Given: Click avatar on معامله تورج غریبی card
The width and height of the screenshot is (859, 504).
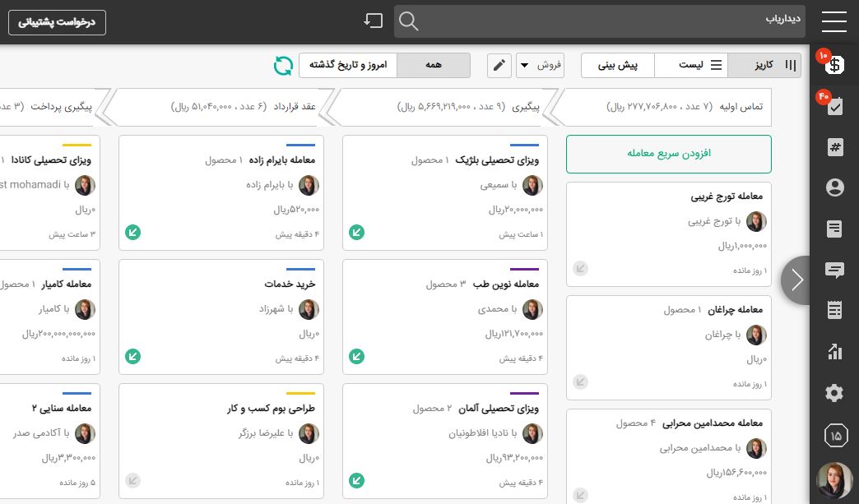Looking at the screenshot, I should click(x=756, y=222).
